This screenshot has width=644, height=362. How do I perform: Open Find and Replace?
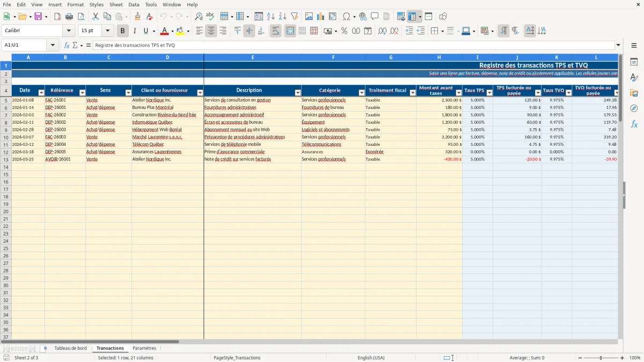pyautogui.click(x=199, y=17)
